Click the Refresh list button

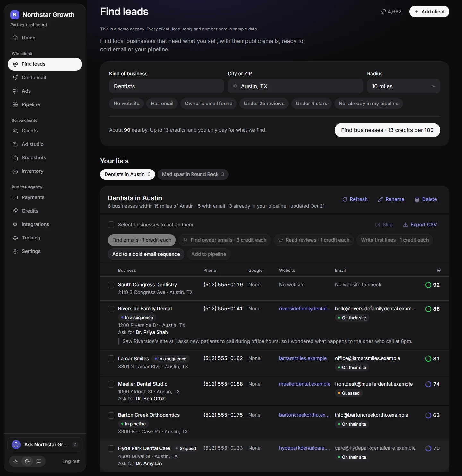click(x=355, y=199)
